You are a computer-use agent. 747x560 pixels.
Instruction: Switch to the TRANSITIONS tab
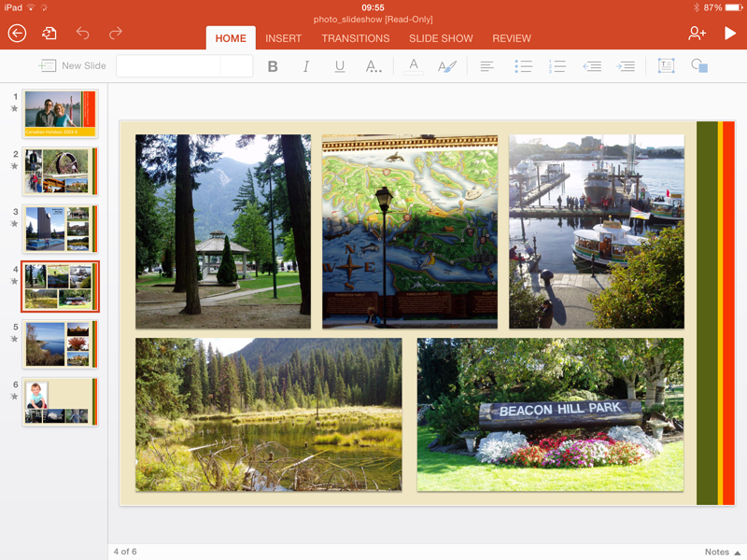356,38
